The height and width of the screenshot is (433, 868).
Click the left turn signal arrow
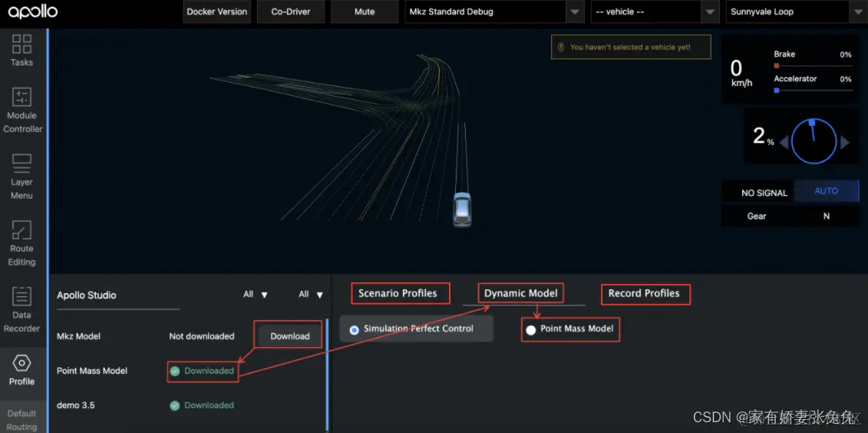pyautogui.click(x=784, y=143)
